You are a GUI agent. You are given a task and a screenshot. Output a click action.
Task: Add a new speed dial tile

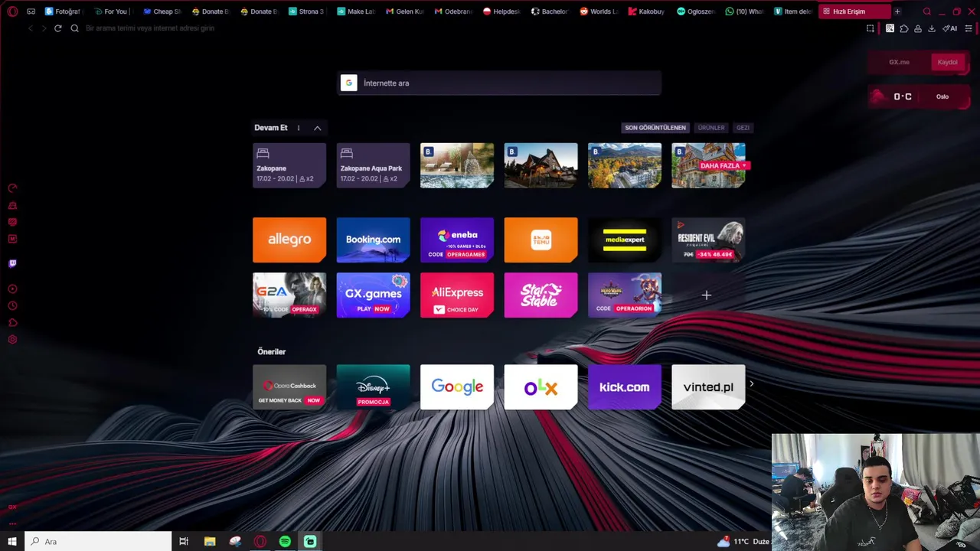[707, 295]
